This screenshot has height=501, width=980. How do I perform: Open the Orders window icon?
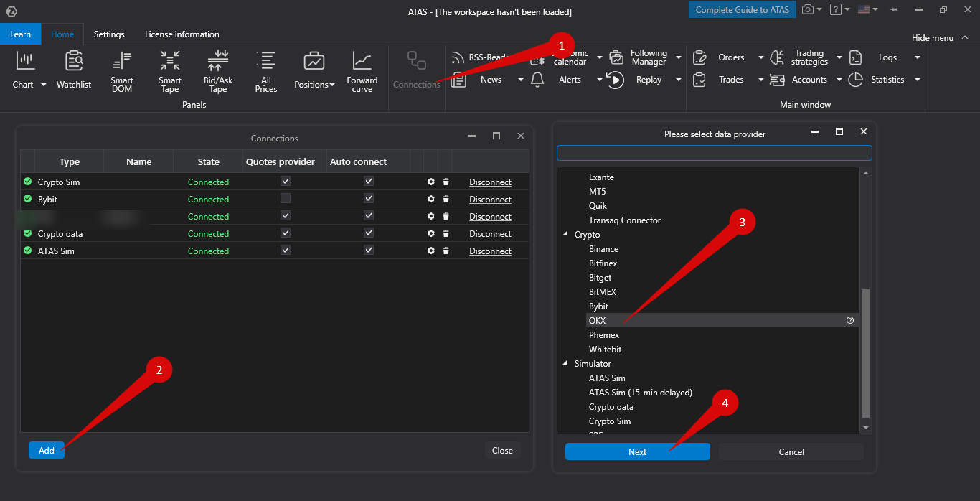(x=699, y=57)
